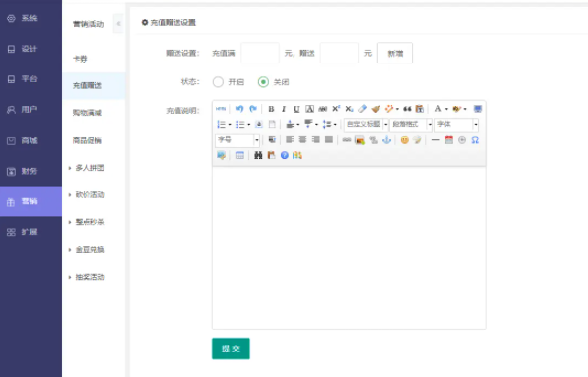Apply superscript formatting
588x377 pixels.
pos(336,109)
